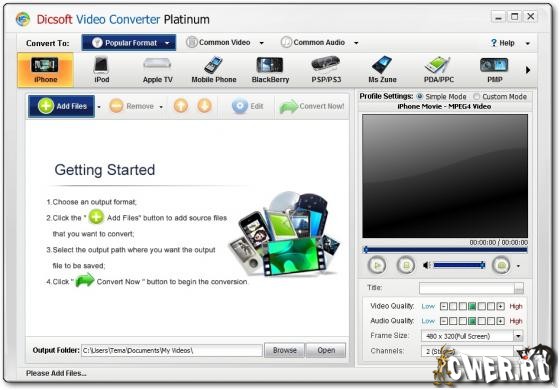The height and width of the screenshot is (390, 560).
Task: Click the Browse button for output folder
Action: pos(285,350)
